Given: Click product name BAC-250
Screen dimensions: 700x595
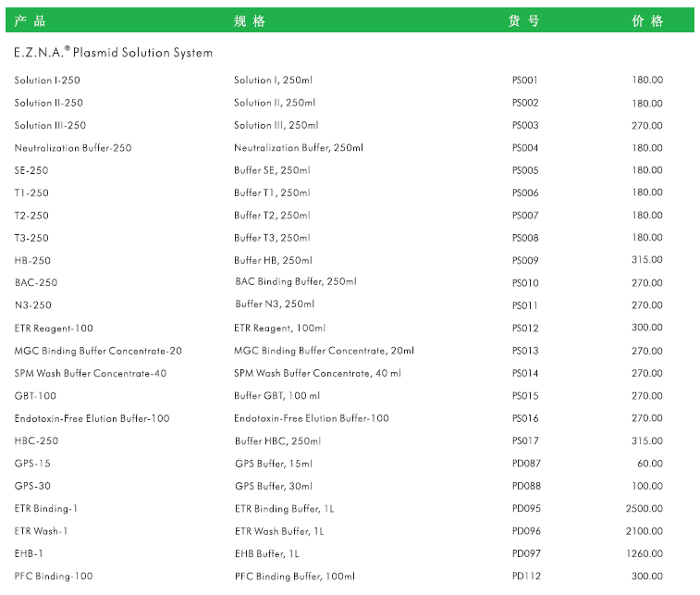Looking at the screenshot, I should point(36,283).
